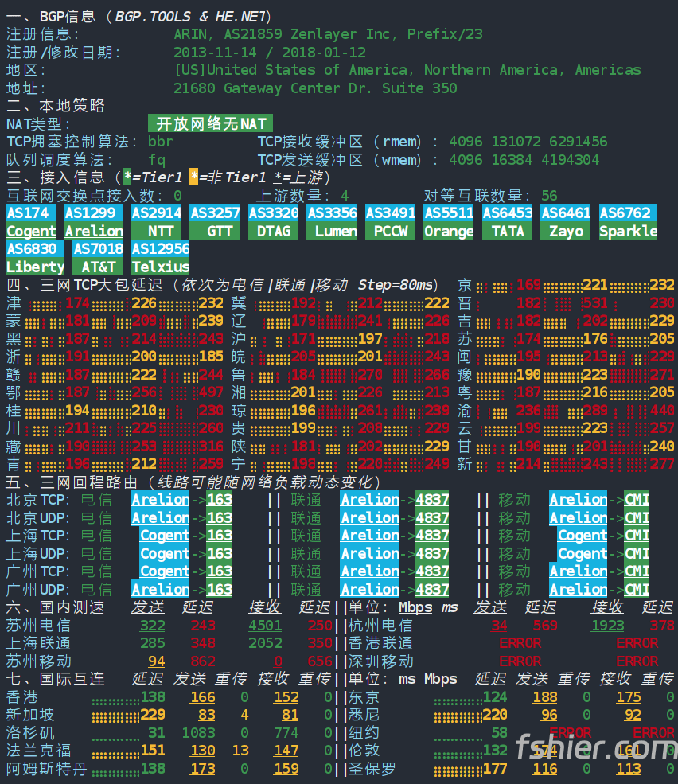This screenshot has width=678, height=784.
Task: Click the ARIN AS21859 Zenlayer registration text
Action: click(327, 34)
